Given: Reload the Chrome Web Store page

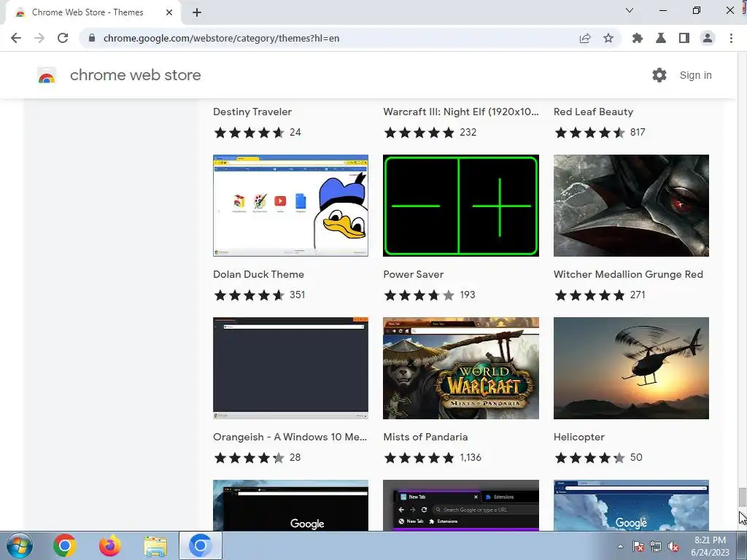Looking at the screenshot, I should [x=63, y=38].
